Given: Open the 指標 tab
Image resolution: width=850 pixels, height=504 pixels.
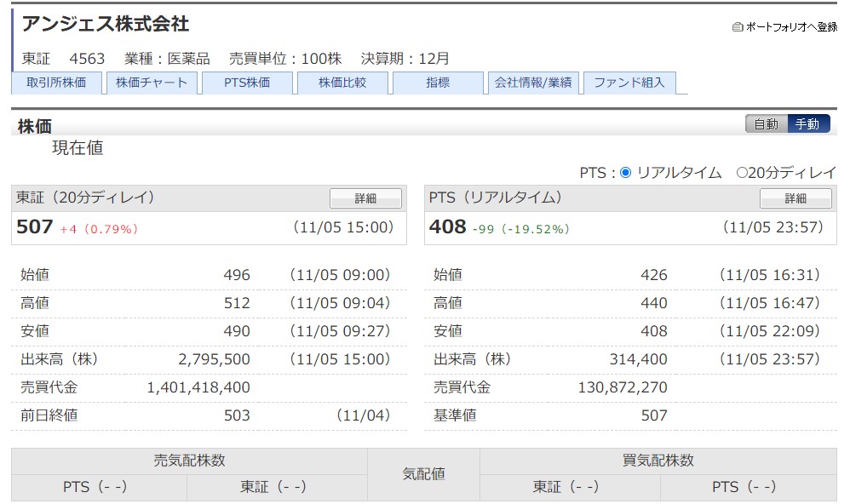Looking at the screenshot, I should [438, 83].
